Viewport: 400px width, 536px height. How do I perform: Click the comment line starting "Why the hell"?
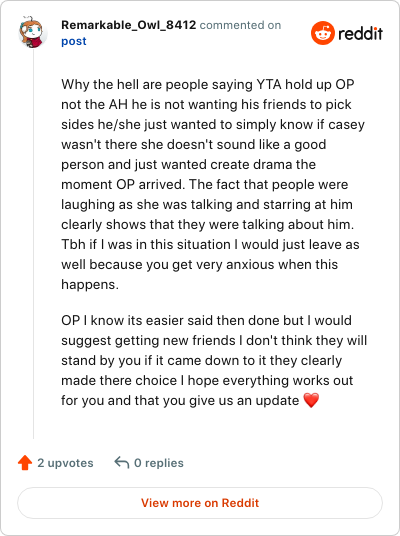click(x=208, y=84)
